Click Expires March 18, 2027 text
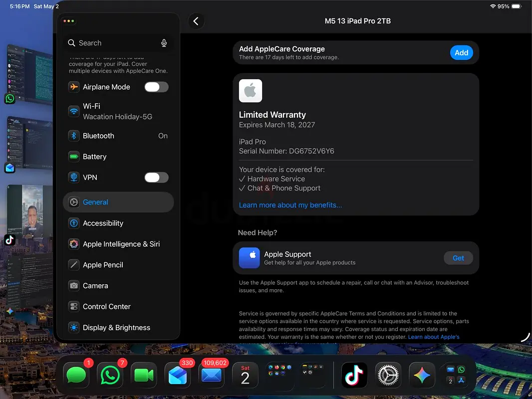The image size is (532, 399). tap(277, 125)
